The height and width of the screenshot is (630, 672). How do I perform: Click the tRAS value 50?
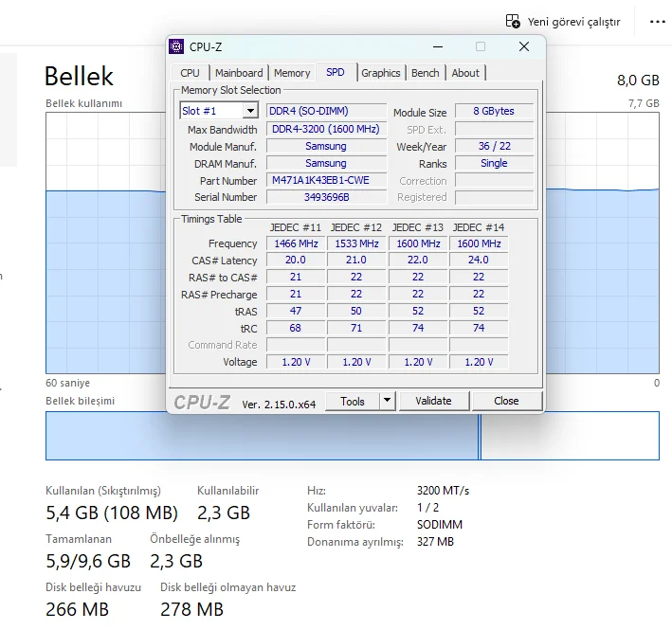(x=356, y=311)
